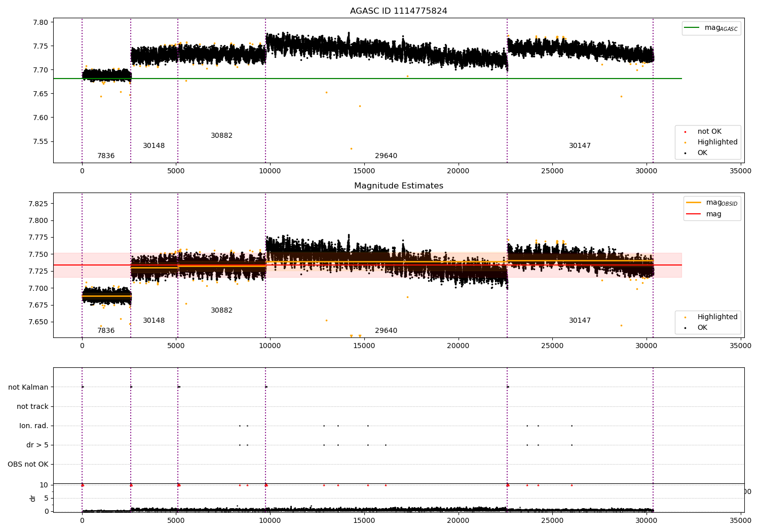
Task: Click the '7.60' y-axis tick label
Action: point(41,118)
